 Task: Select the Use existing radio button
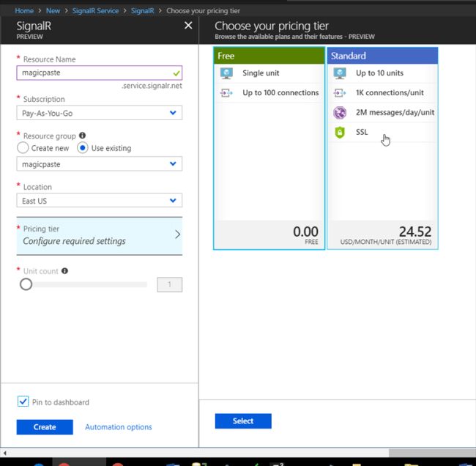point(83,148)
